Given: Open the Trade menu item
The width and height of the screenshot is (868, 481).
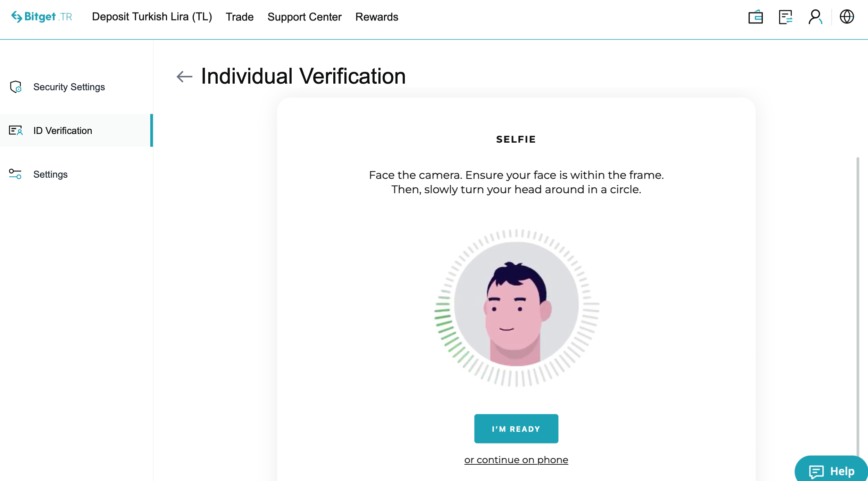Looking at the screenshot, I should click(x=240, y=17).
